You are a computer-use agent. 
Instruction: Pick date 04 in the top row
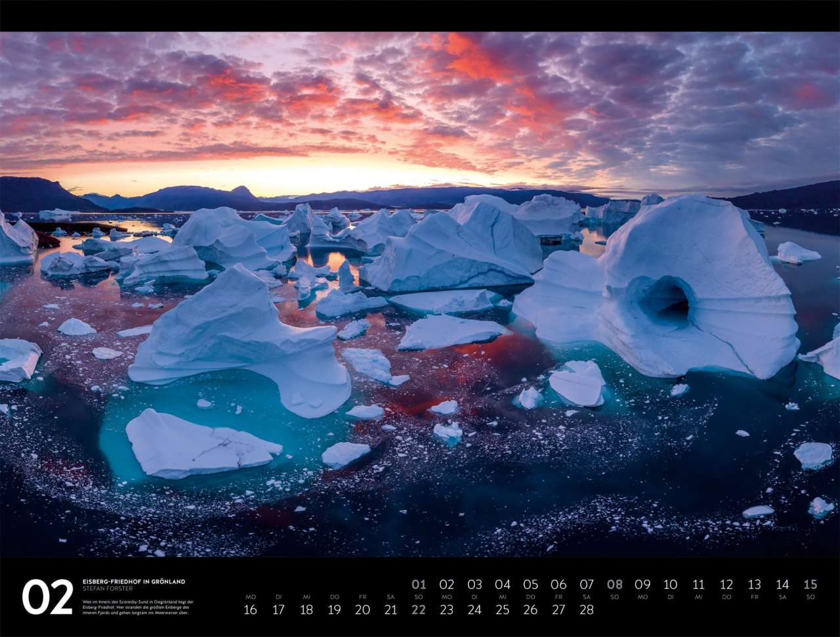click(502, 584)
